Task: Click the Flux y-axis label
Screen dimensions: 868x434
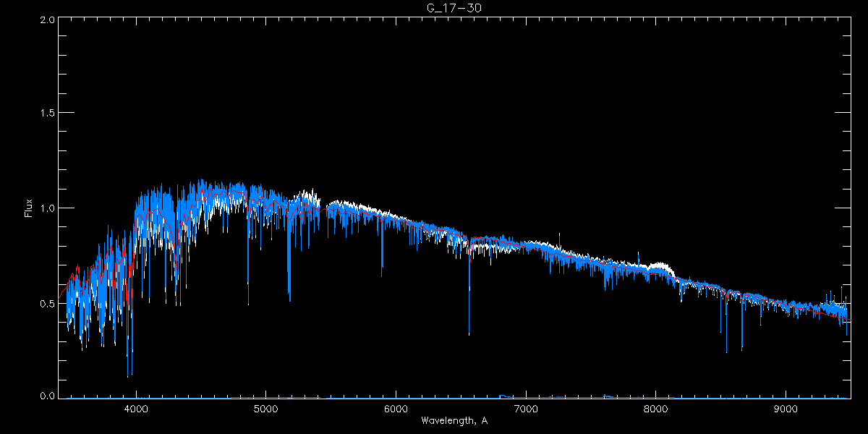Action: click(x=29, y=208)
